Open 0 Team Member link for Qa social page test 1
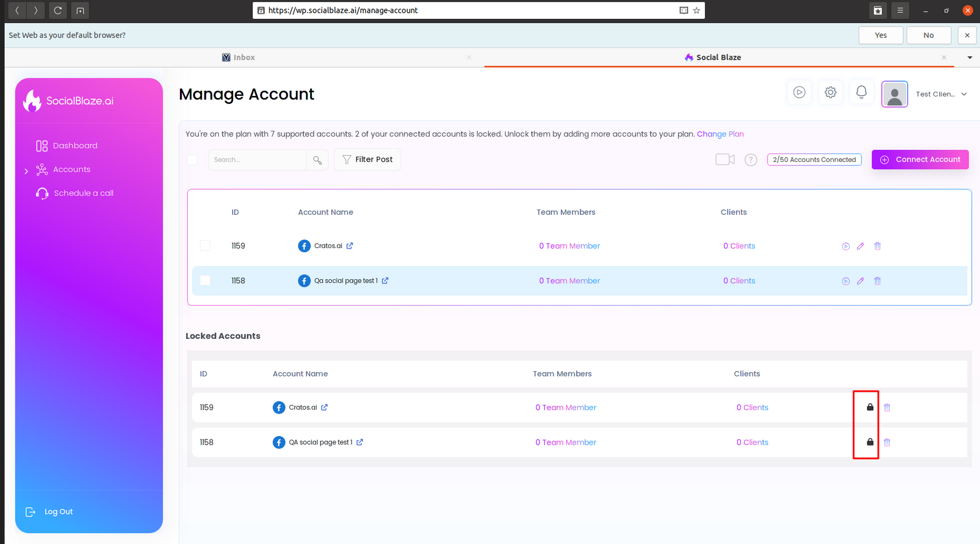The height and width of the screenshot is (544, 980). (569, 281)
